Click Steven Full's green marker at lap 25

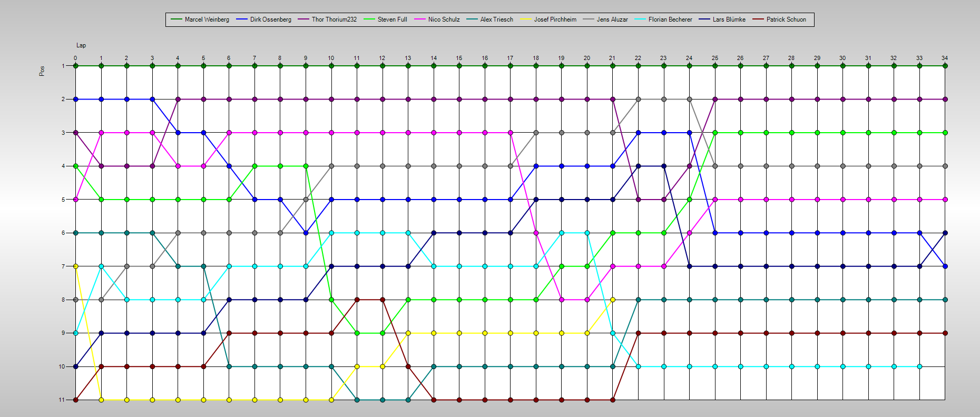(x=715, y=133)
